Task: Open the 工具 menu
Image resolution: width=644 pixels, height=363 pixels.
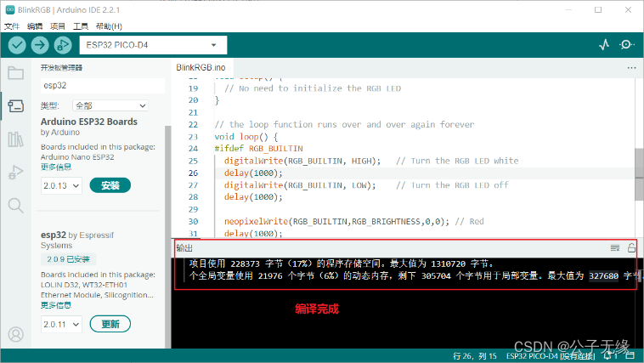Action: 81,26
